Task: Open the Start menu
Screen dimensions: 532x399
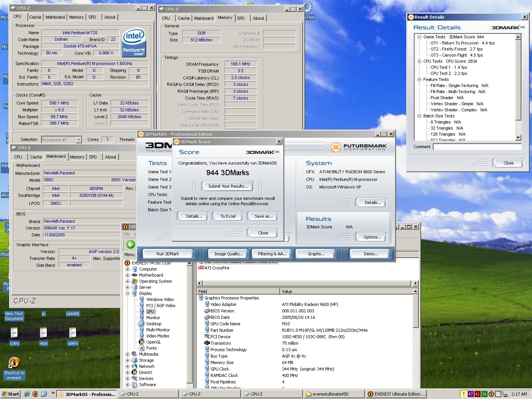Action: coord(11,394)
